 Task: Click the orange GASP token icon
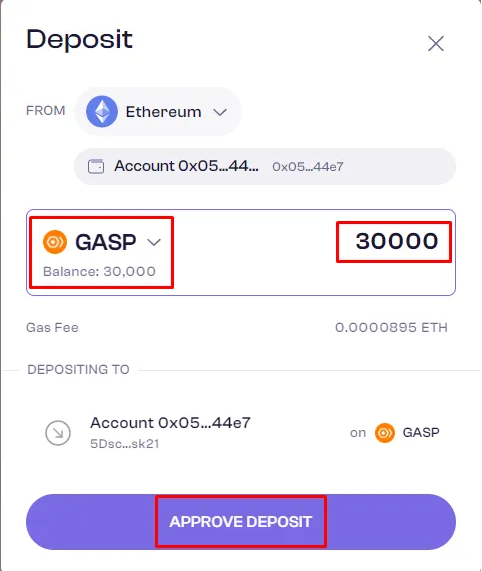click(x=55, y=242)
